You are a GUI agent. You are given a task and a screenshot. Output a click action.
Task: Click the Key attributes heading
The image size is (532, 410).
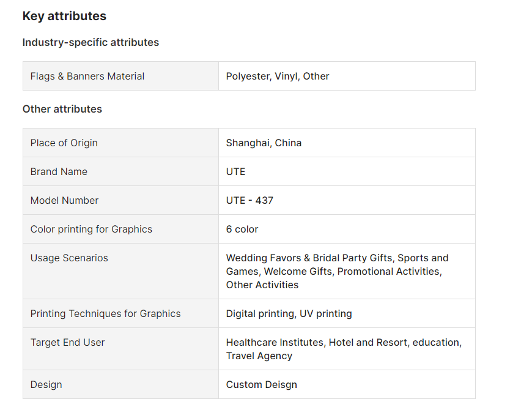(x=64, y=17)
